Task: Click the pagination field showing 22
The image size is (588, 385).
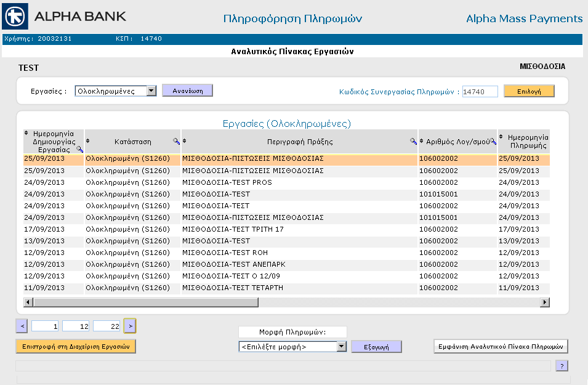Action: 107,326
